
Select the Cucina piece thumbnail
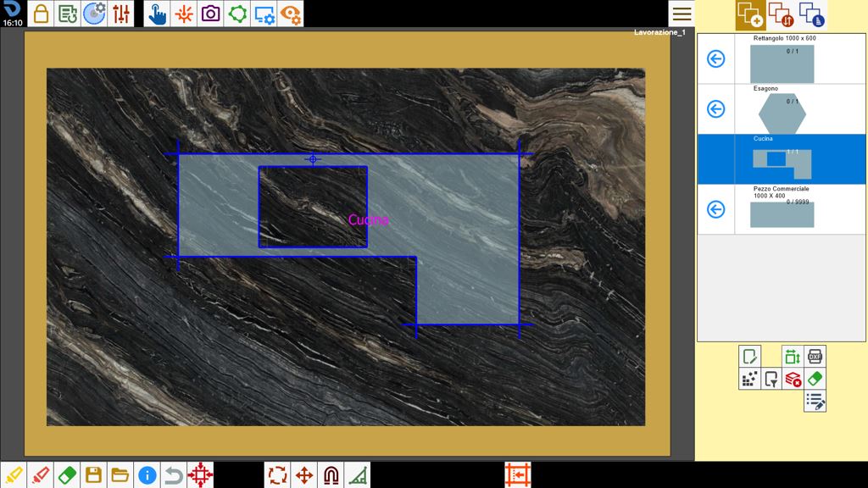coord(782,164)
